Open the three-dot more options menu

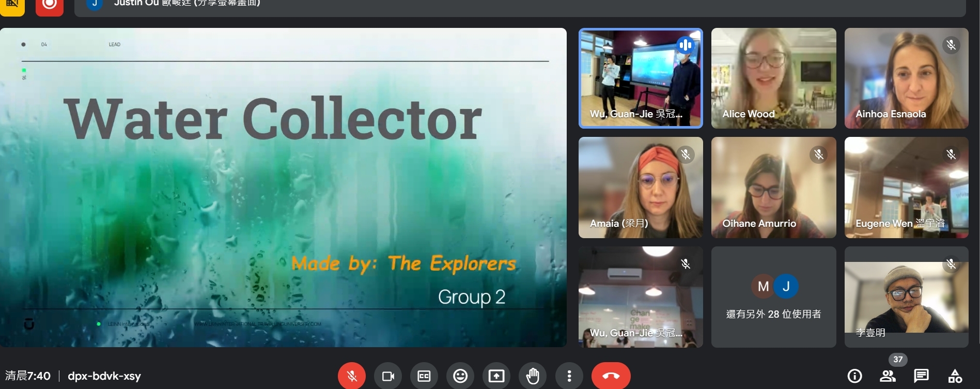coord(569,376)
